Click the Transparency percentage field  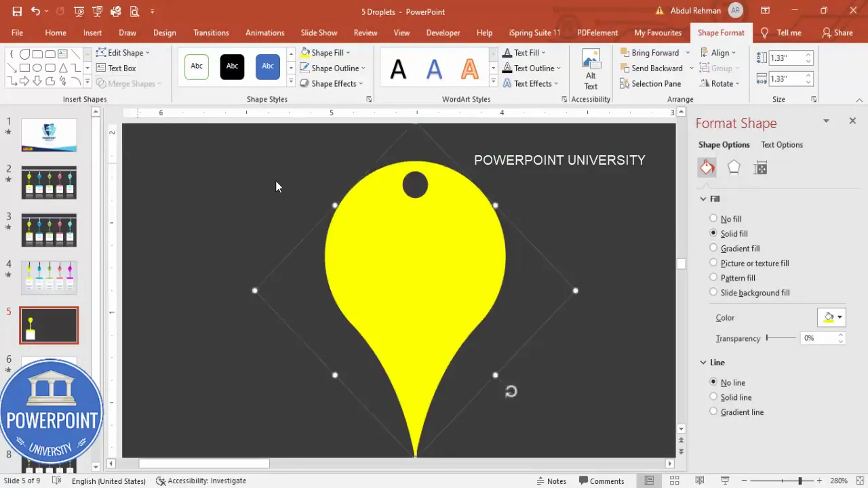click(x=819, y=338)
